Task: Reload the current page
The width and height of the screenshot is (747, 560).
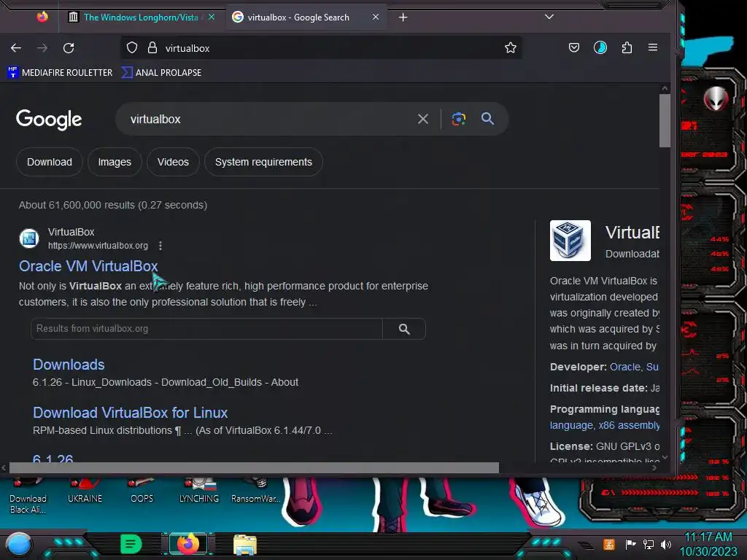Action: pyautogui.click(x=69, y=48)
